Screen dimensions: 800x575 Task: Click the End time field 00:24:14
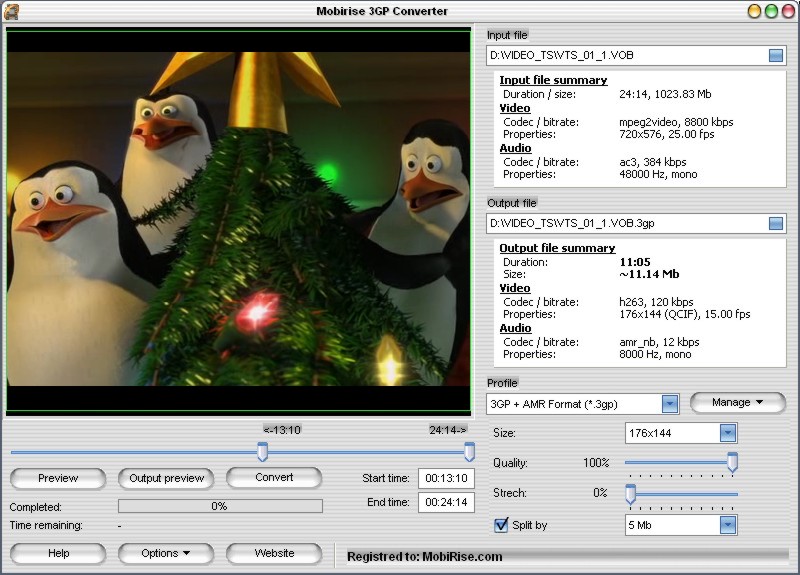coord(446,503)
